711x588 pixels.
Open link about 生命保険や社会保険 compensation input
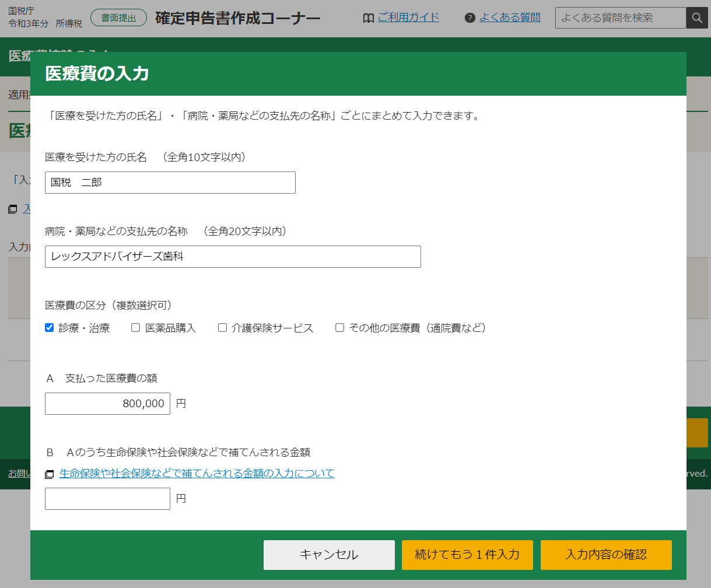click(197, 473)
